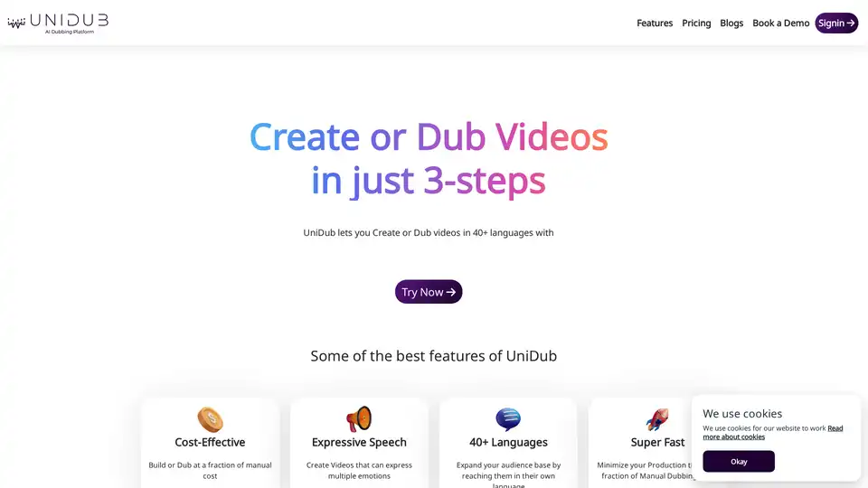The width and height of the screenshot is (868, 488).
Task: Click the Expressive Speech card title
Action: 359,443
